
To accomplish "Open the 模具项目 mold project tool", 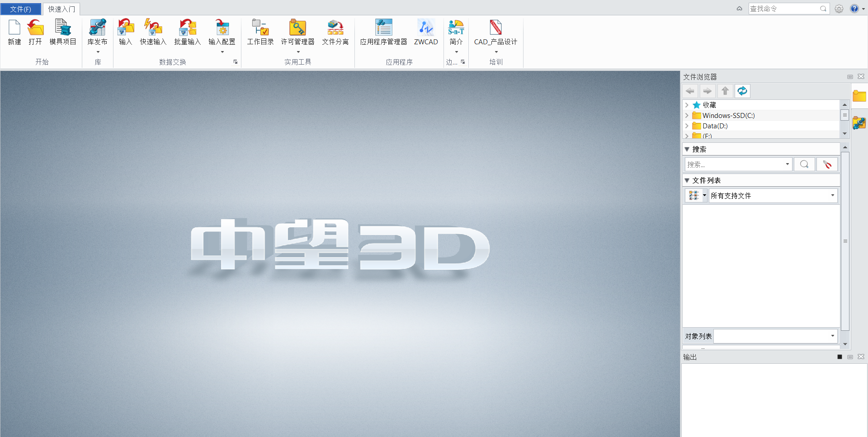I will pos(63,28).
